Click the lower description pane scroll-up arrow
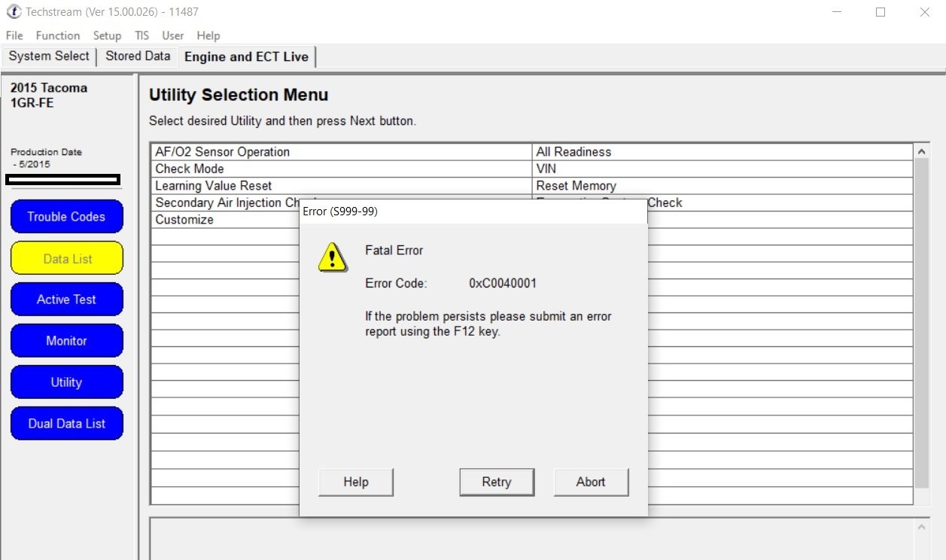The image size is (946, 560). [922, 526]
